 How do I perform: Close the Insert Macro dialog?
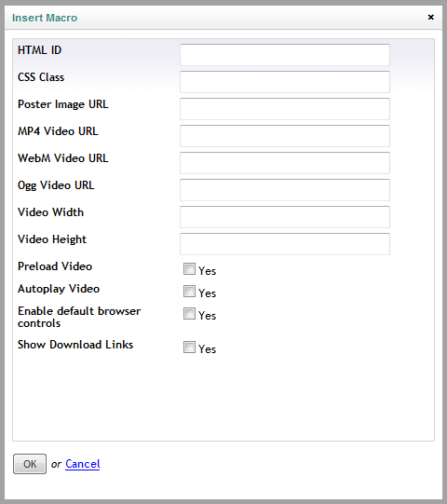(x=430, y=17)
